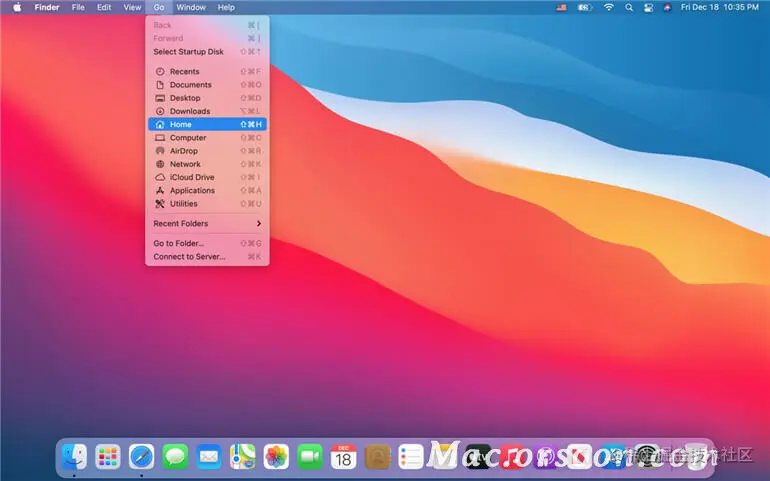
Task: Expand the Recent Folders submenu
Action: 207,224
